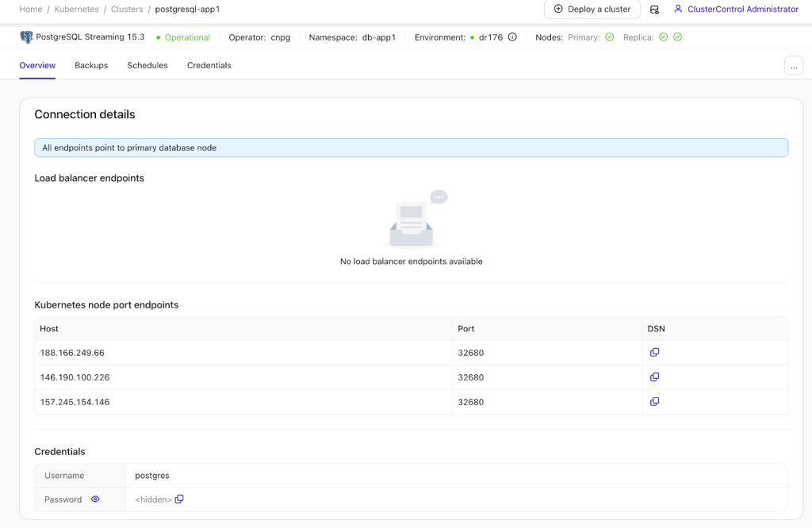The image size is (812, 528).
Task: Open the Schedules tab
Action: (x=147, y=65)
